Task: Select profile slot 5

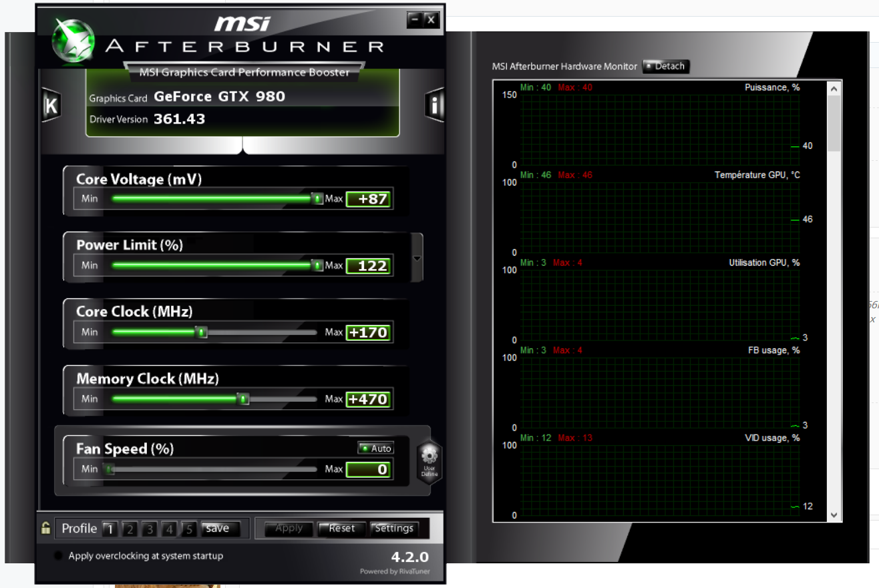Action: 190,529
